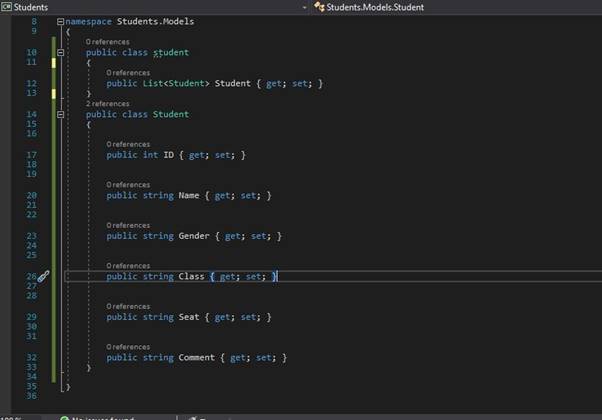Click 'Students.Models' namespace name
Viewport: 602px width, 420px height.
(155, 21)
